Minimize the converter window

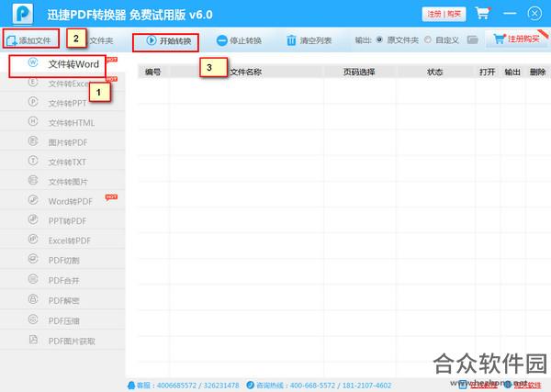point(510,14)
